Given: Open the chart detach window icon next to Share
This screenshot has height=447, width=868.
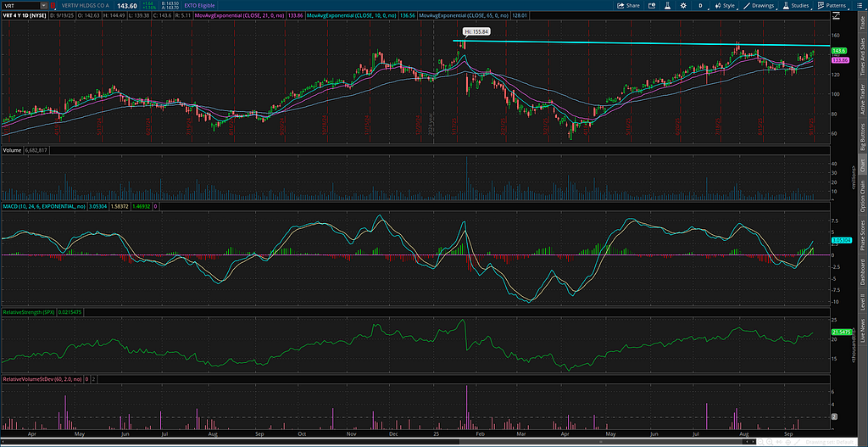Looking at the screenshot, I should click(651, 6).
